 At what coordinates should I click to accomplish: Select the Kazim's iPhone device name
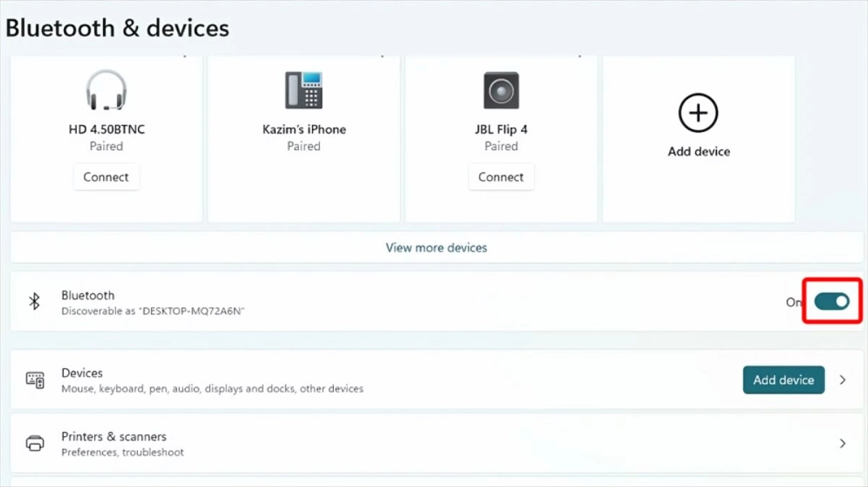point(304,129)
